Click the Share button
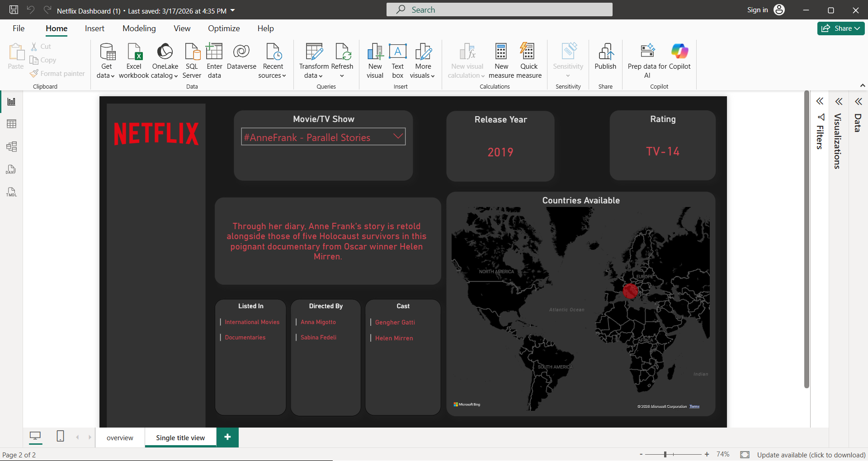This screenshot has height=461, width=868. tap(840, 28)
